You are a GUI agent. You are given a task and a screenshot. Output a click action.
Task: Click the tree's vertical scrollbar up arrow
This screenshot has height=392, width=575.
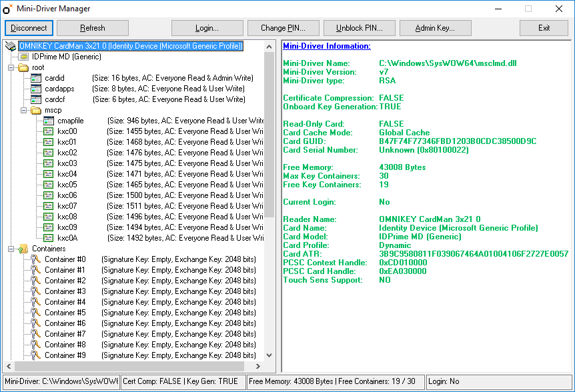269,47
